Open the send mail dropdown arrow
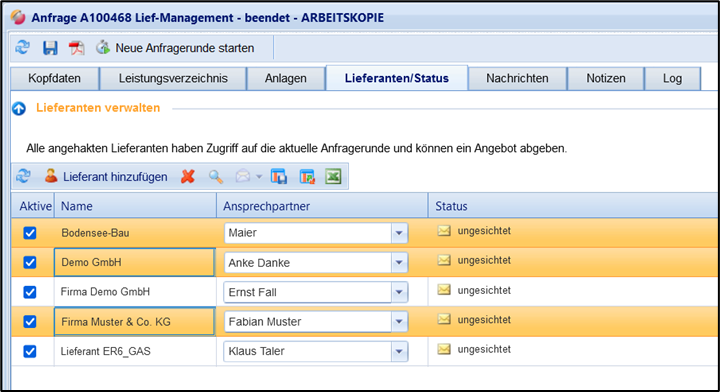The height and width of the screenshot is (392, 720). pos(259,177)
